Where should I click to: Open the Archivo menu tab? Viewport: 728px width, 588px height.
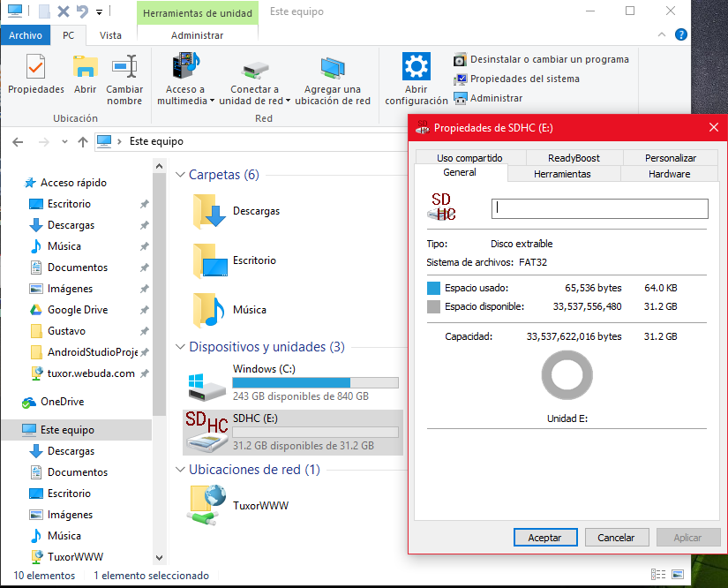(25, 35)
